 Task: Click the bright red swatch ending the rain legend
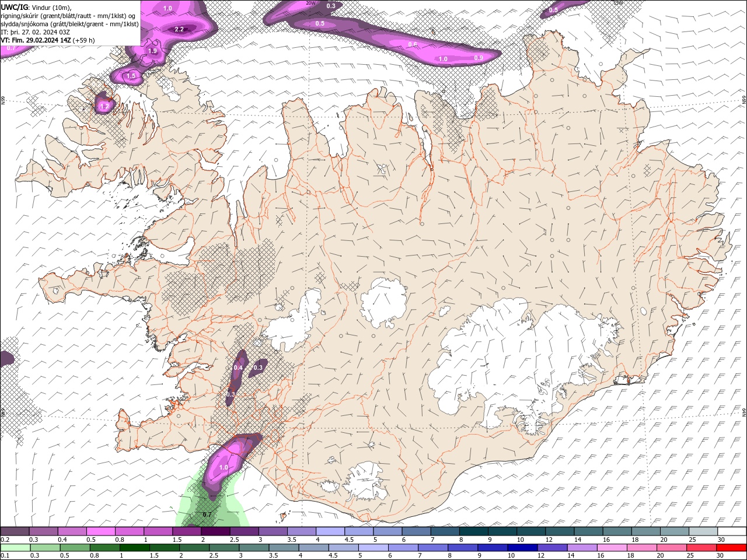732,548
